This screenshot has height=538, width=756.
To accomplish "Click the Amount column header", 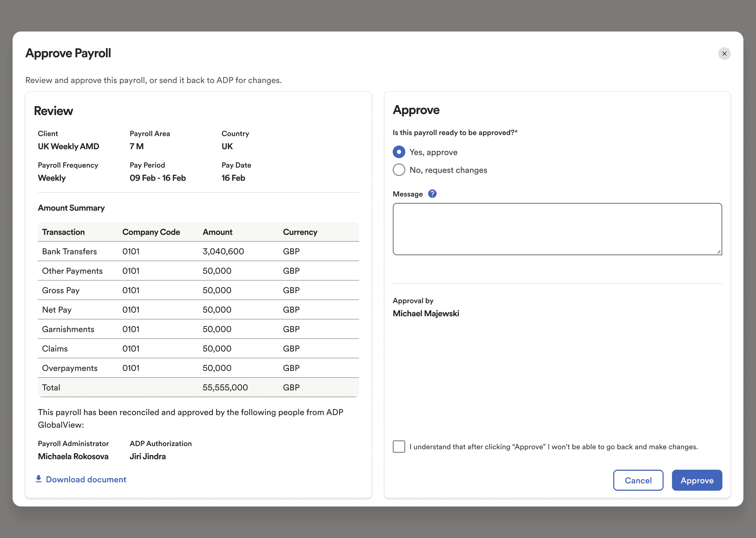I will coord(217,232).
